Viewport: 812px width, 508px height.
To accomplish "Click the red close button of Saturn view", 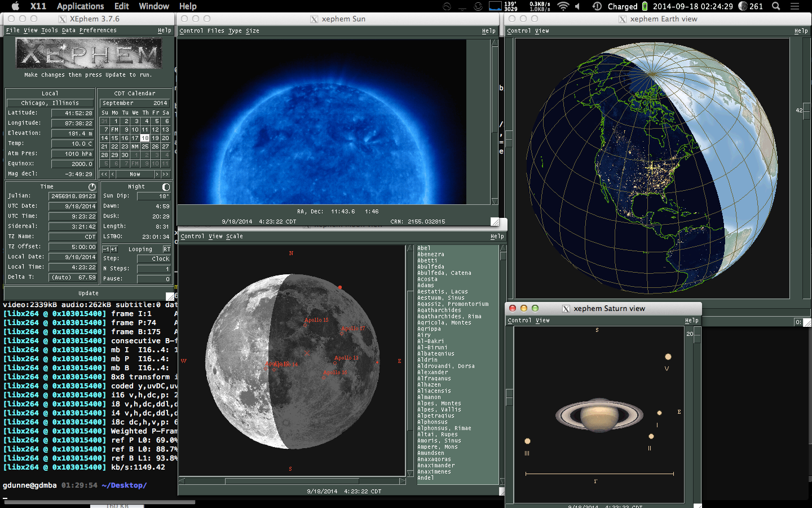I will pyautogui.click(x=513, y=308).
